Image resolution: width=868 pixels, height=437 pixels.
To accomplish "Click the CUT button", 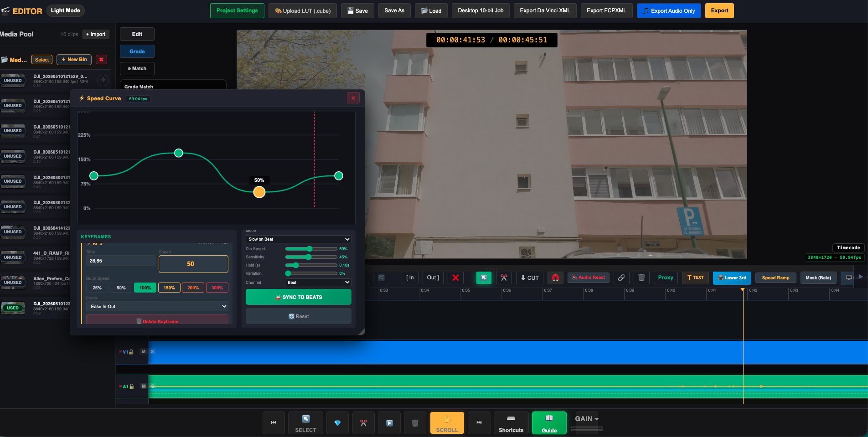I will (x=530, y=278).
